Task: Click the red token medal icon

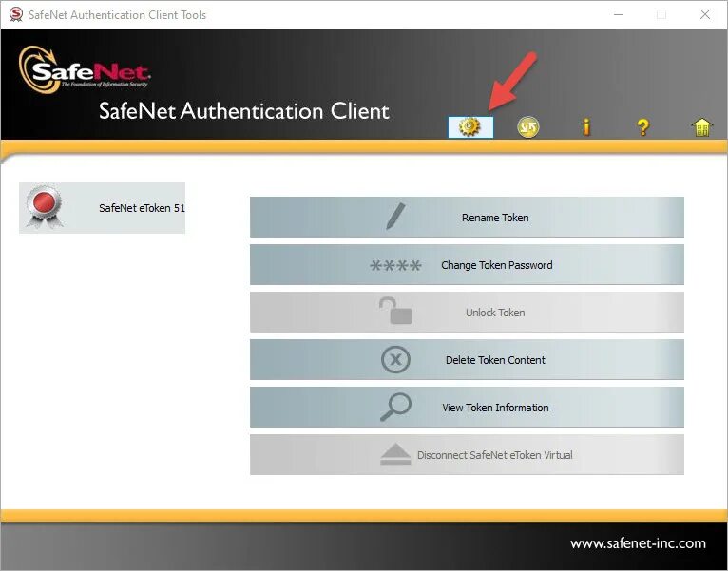Action: coord(44,206)
